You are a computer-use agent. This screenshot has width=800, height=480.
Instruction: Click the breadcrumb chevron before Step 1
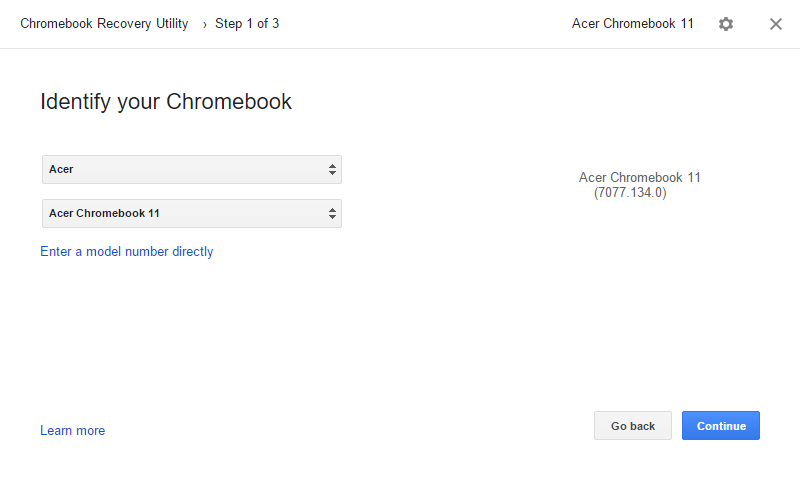pos(205,24)
